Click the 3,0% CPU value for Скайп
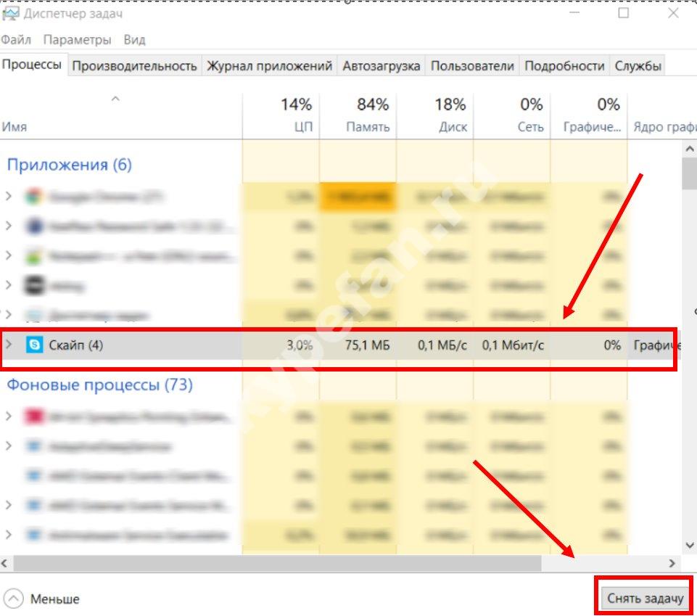Image resolution: width=697 pixels, height=616 pixels. tap(300, 345)
